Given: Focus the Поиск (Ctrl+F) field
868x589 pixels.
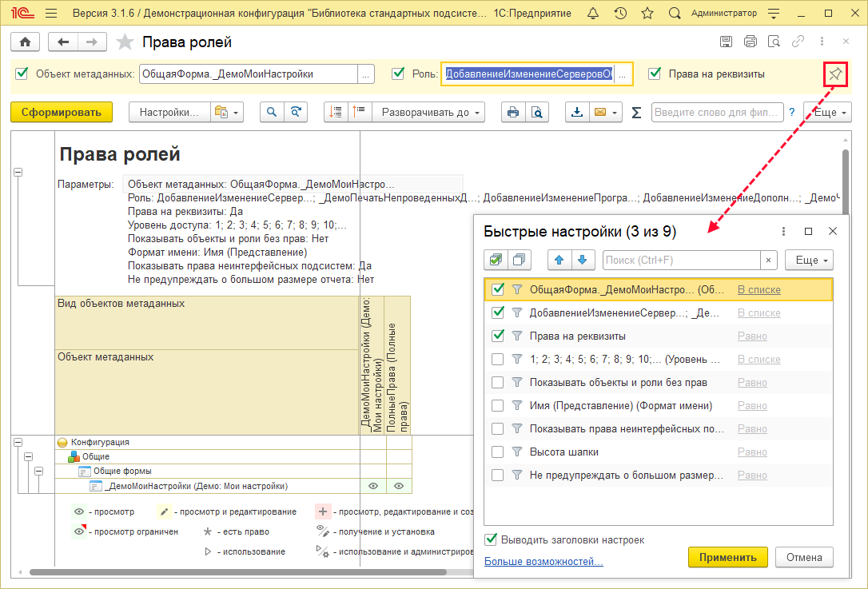Looking at the screenshot, I should 682,260.
